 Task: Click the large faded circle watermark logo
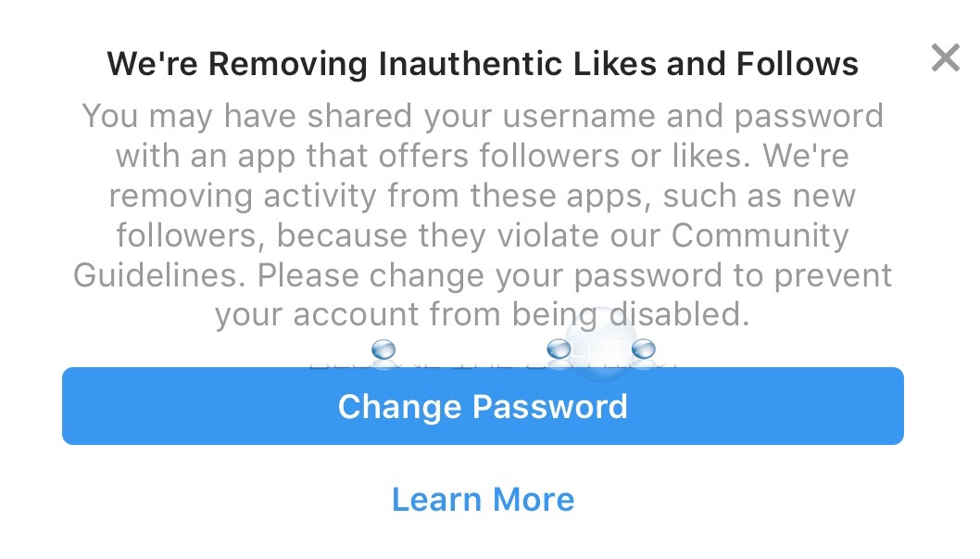pyautogui.click(x=601, y=344)
